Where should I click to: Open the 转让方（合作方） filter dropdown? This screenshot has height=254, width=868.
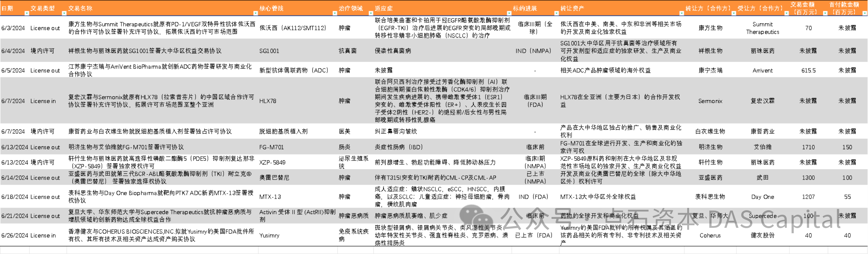(x=734, y=13)
